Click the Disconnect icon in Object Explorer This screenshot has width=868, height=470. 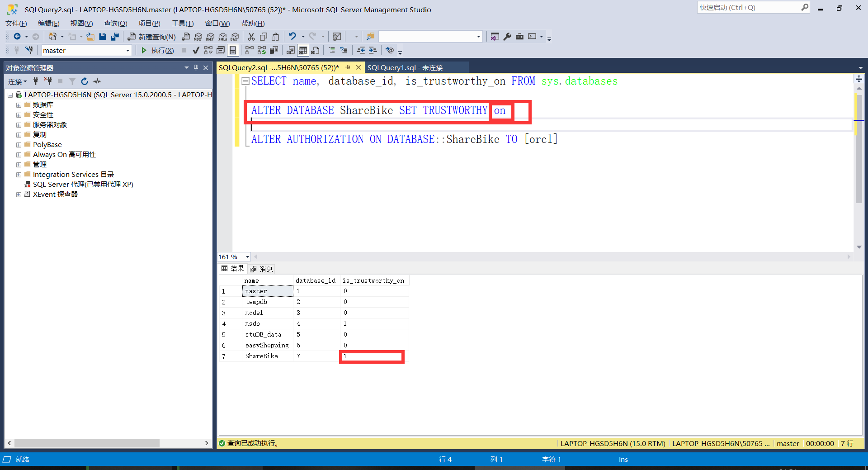pos(48,81)
